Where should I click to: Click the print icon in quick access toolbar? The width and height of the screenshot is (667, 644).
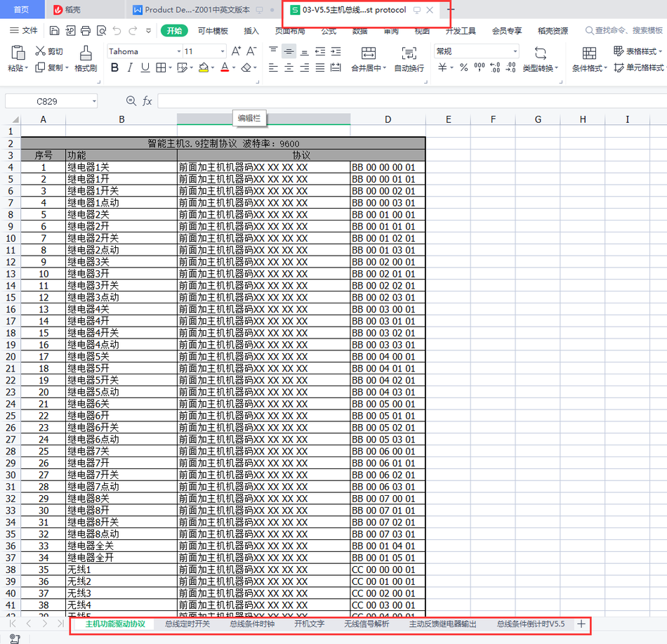[x=86, y=31]
